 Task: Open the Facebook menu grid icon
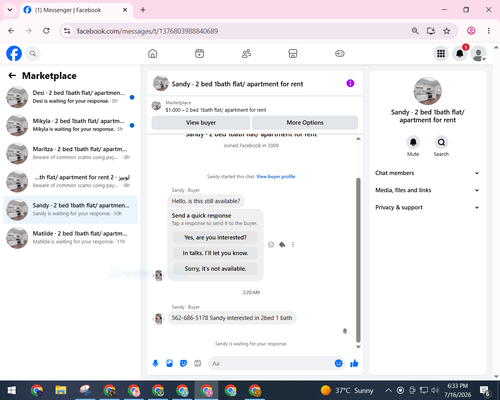[x=441, y=54]
